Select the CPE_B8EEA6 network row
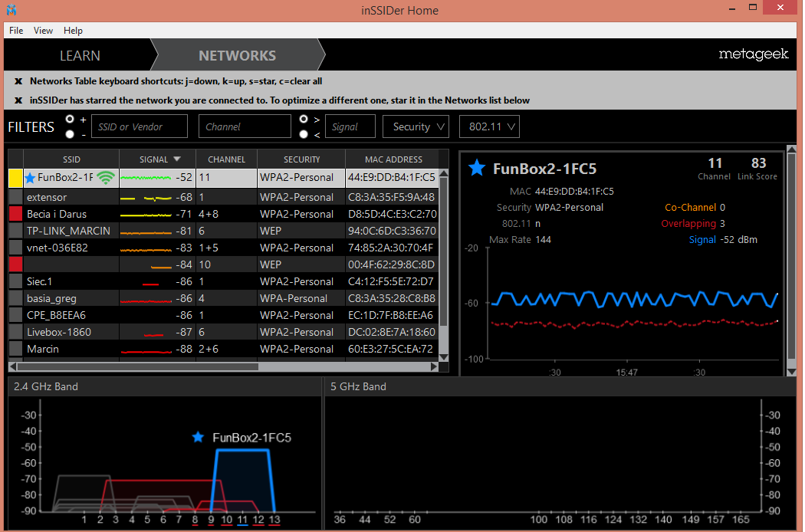 point(223,315)
